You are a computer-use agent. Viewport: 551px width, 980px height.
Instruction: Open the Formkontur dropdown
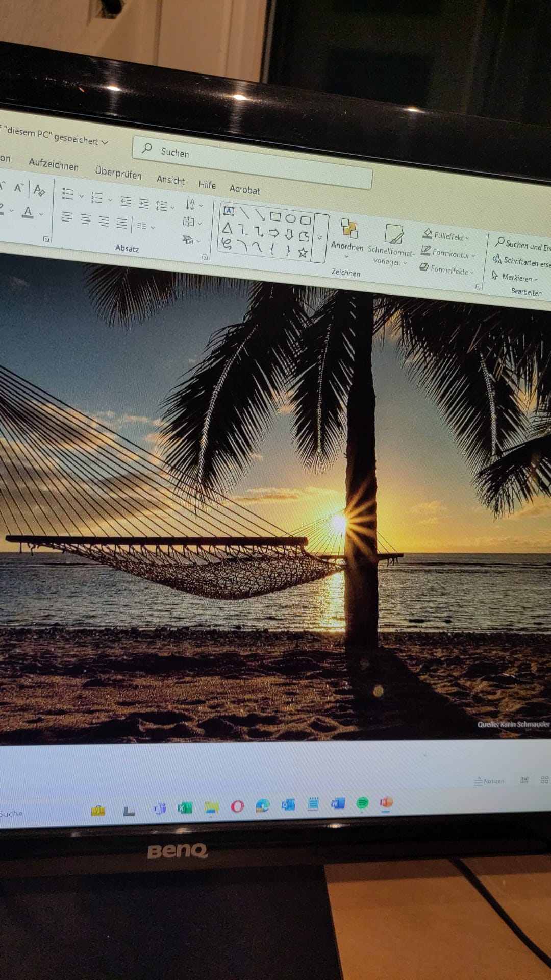click(x=448, y=252)
